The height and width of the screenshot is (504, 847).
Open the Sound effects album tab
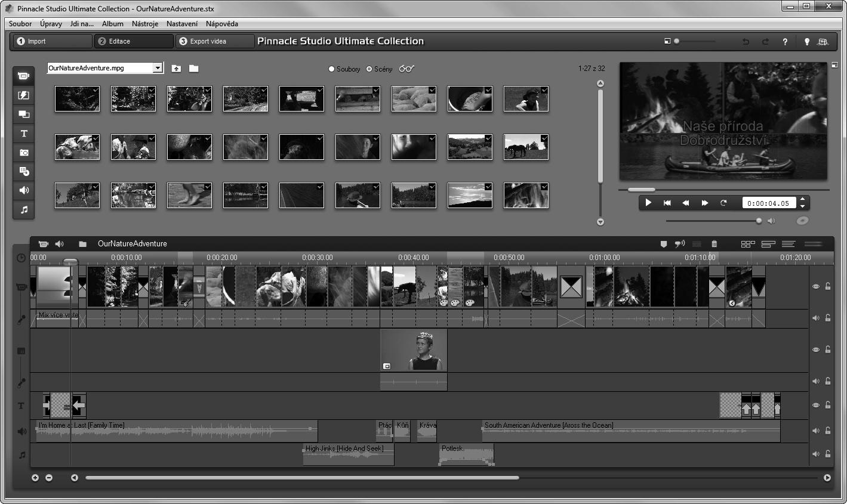pyautogui.click(x=24, y=191)
